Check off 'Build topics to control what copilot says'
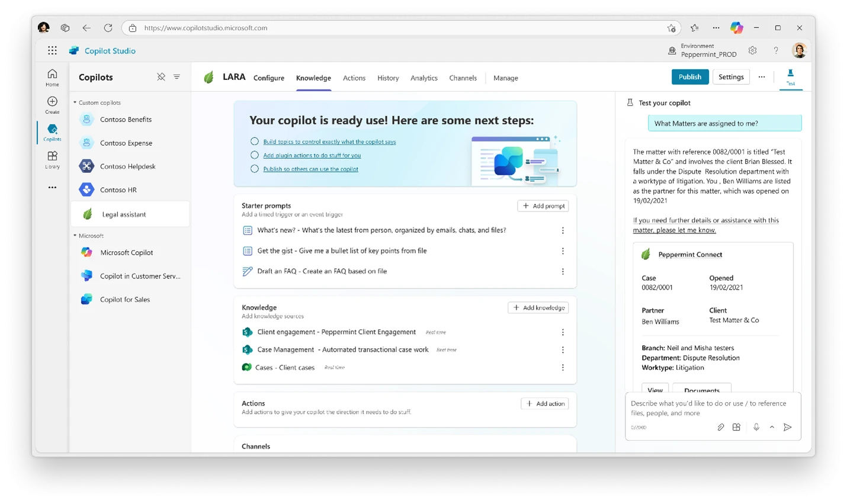 click(x=255, y=142)
